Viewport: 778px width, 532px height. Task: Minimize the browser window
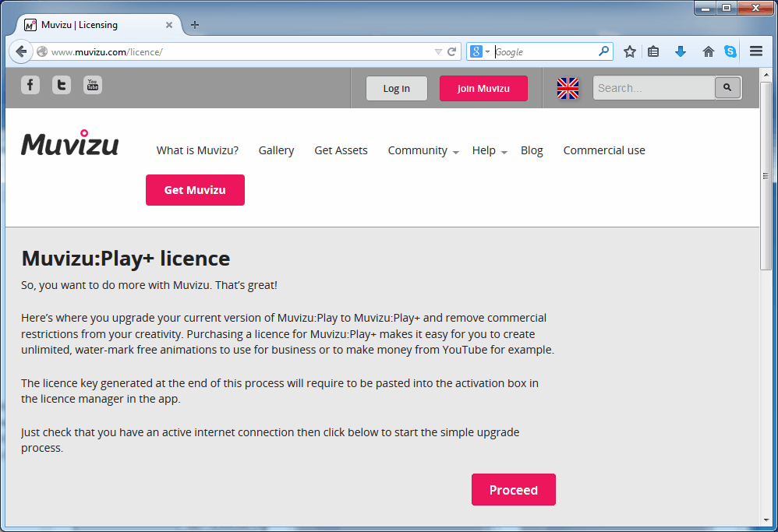pos(706,8)
